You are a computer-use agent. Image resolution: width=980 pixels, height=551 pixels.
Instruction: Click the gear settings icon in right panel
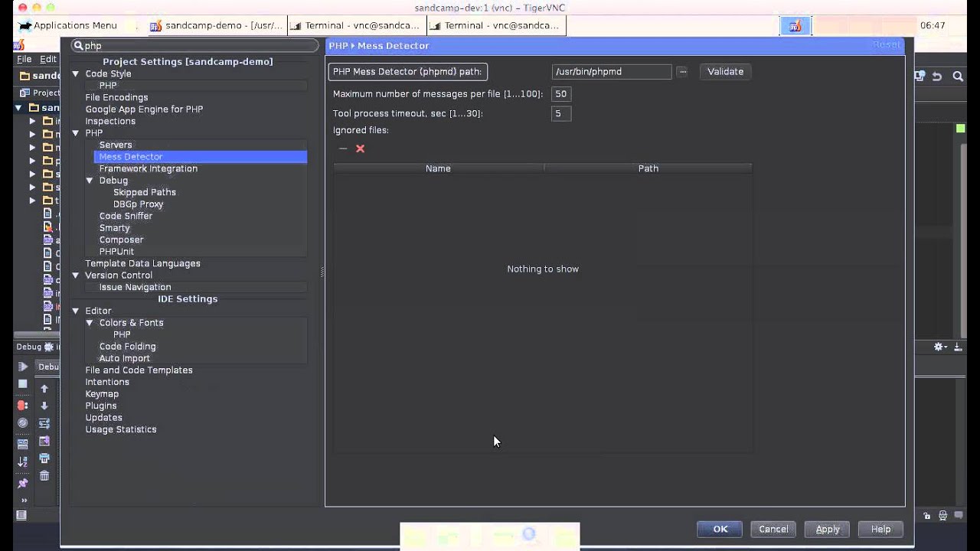tap(939, 347)
